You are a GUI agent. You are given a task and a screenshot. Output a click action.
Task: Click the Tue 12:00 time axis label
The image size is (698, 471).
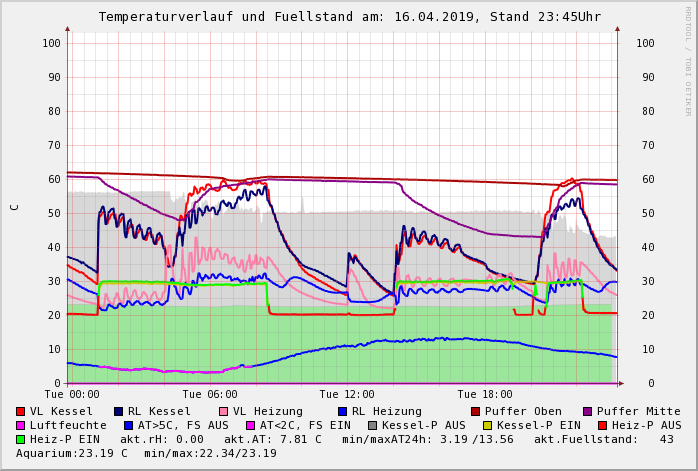347,394
